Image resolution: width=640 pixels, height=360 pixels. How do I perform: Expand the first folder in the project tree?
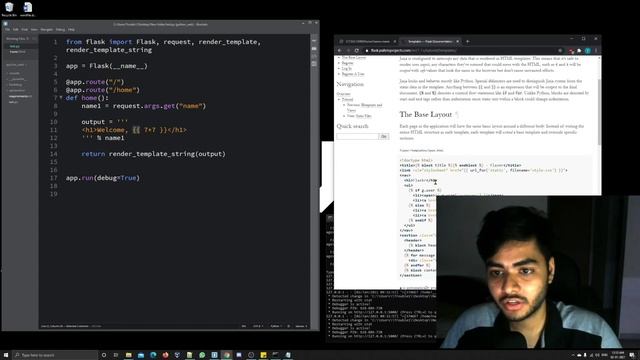coord(14,73)
